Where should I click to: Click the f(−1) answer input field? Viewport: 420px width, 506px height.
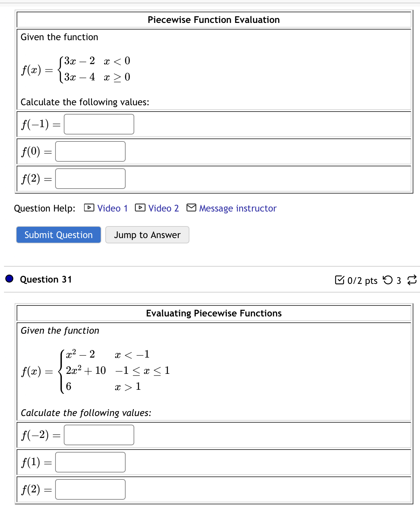[x=98, y=124]
